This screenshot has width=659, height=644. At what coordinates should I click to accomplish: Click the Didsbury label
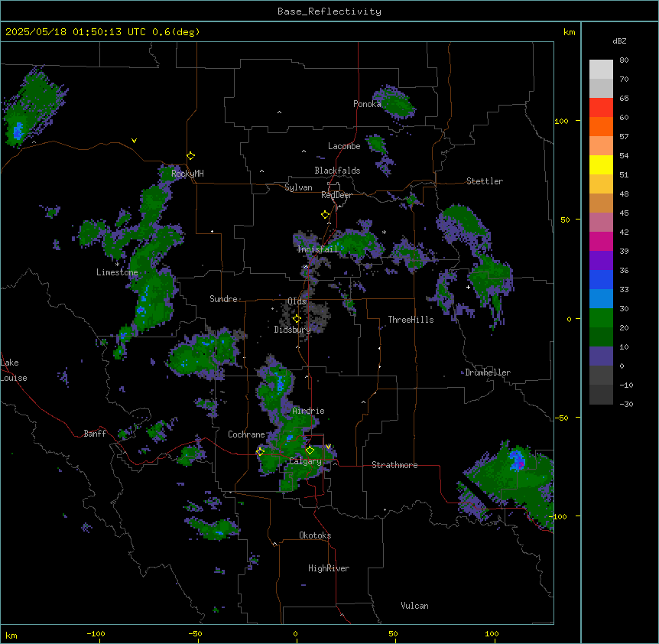(x=293, y=330)
